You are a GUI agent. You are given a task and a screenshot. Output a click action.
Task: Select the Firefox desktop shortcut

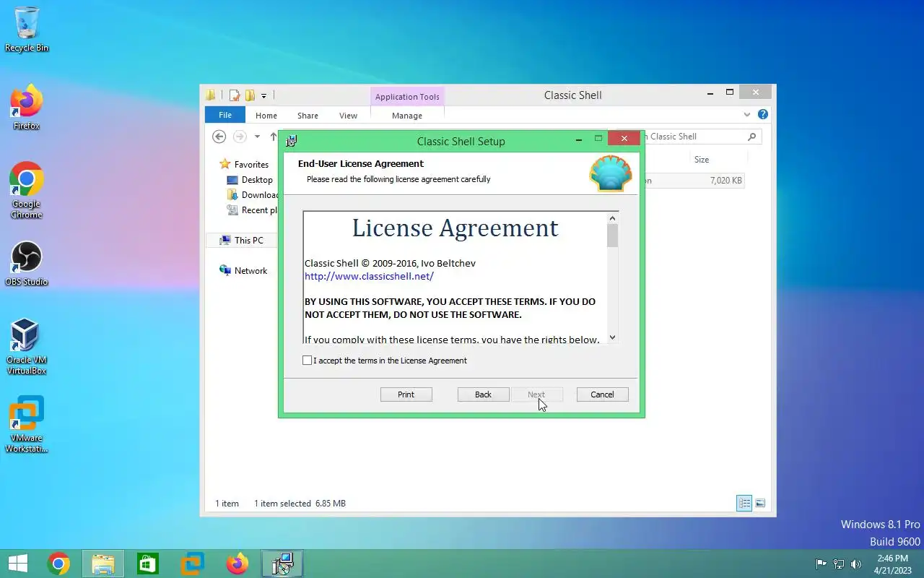point(27,108)
